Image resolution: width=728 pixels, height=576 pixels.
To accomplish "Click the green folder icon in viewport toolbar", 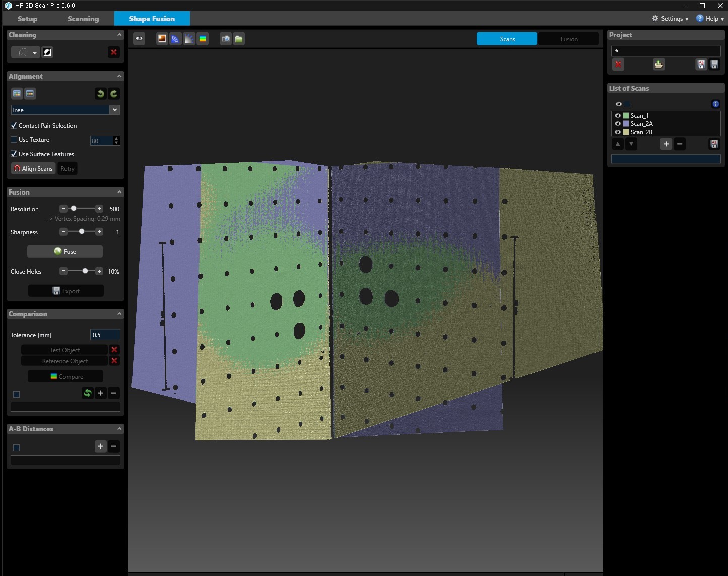I will tap(239, 39).
